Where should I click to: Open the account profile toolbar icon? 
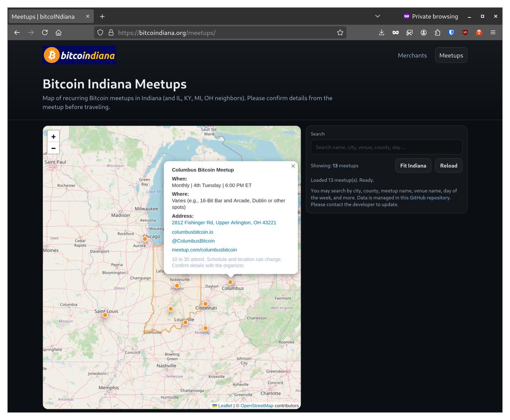424,32
